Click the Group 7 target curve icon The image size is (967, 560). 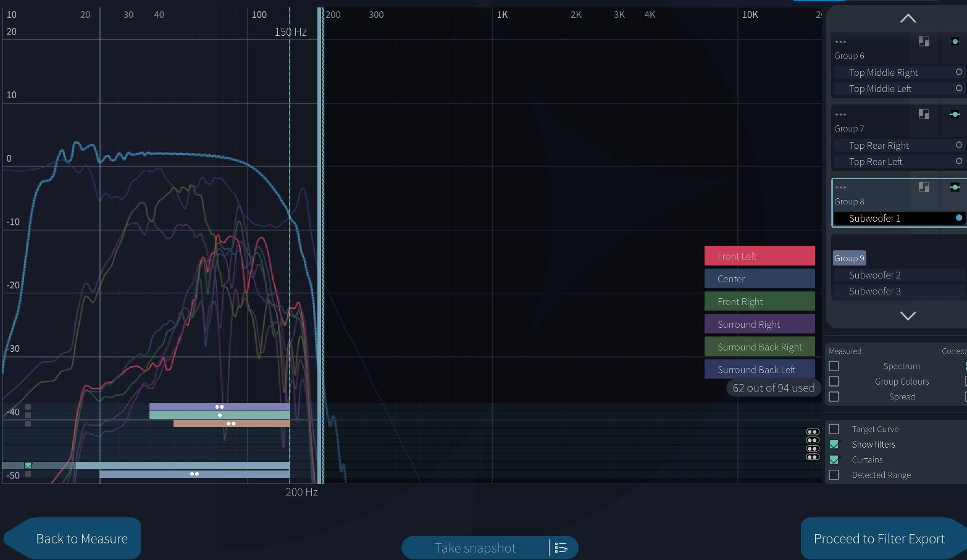(x=955, y=114)
